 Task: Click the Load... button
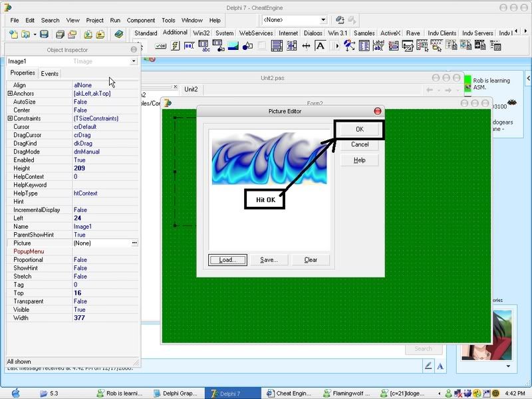coord(227,260)
